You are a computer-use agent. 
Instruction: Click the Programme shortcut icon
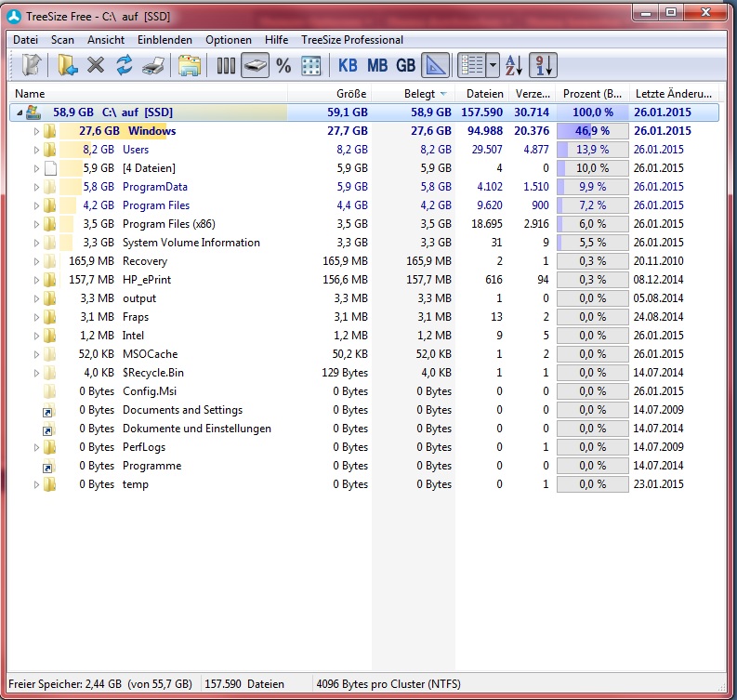coord(49,467)
